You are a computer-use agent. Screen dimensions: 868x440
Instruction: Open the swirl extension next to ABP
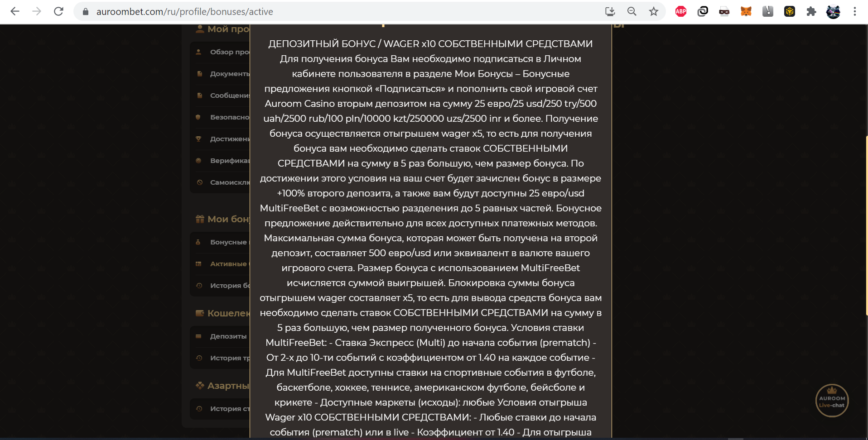[x=703, y=12]
